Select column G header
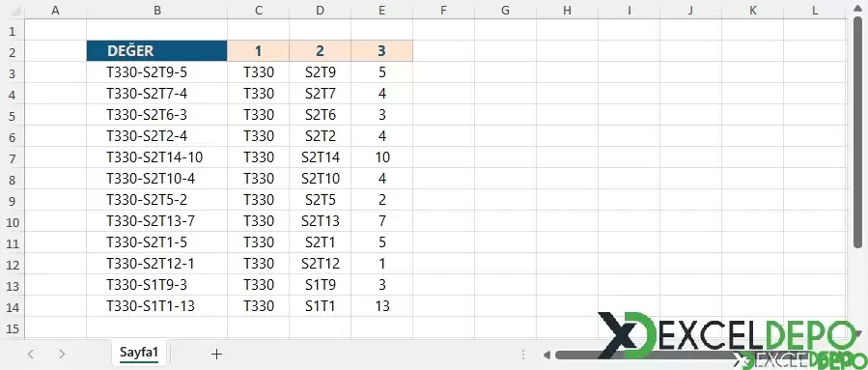Viewport: 868px width, 370px height. [505, 10]
